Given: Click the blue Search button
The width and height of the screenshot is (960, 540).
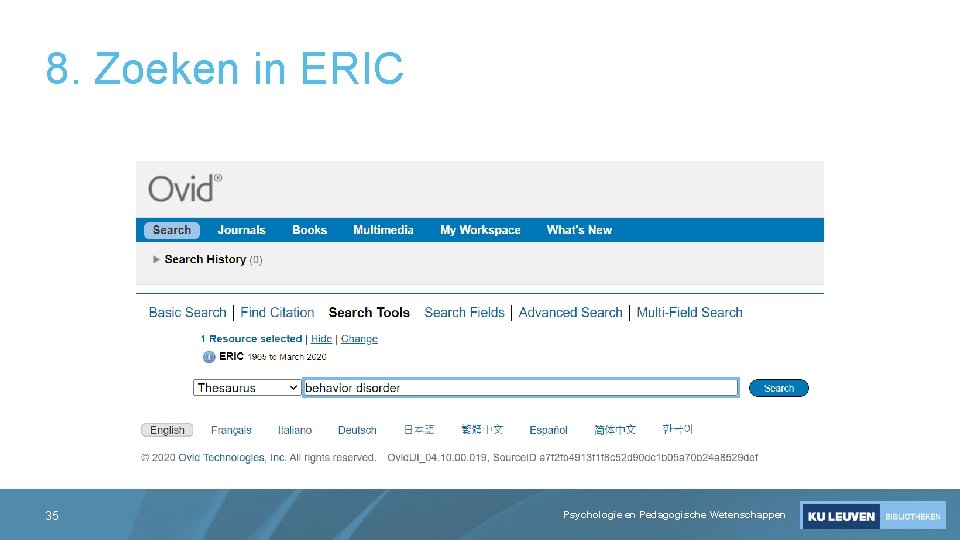Looking at the screenshot, I should point(779,388).
